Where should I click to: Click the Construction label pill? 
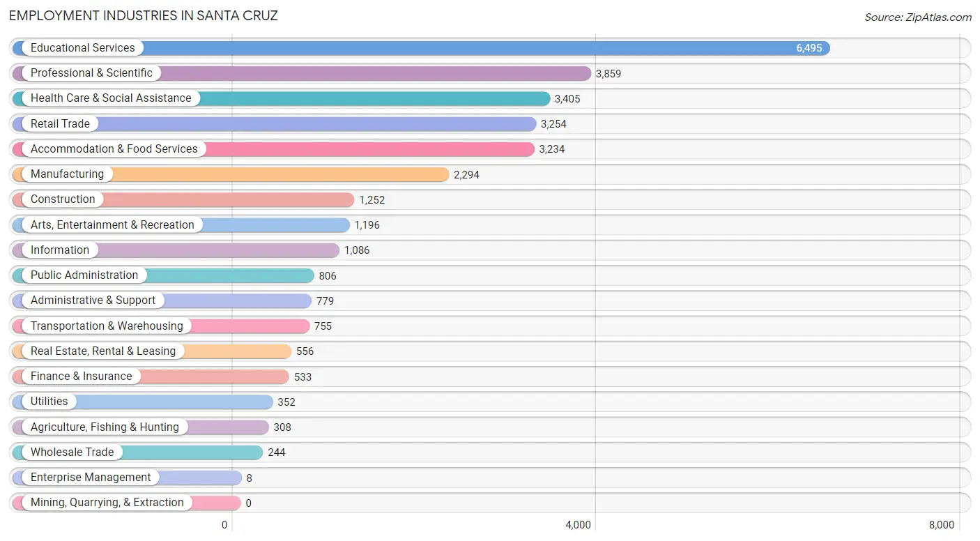click(63, 199)
